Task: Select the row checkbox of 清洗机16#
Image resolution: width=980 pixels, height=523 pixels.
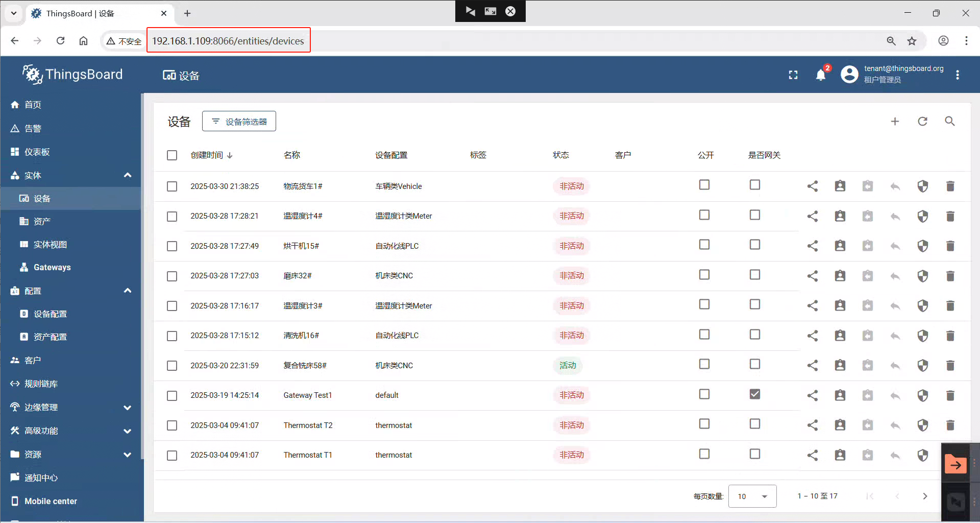Action: pos(171,336)
